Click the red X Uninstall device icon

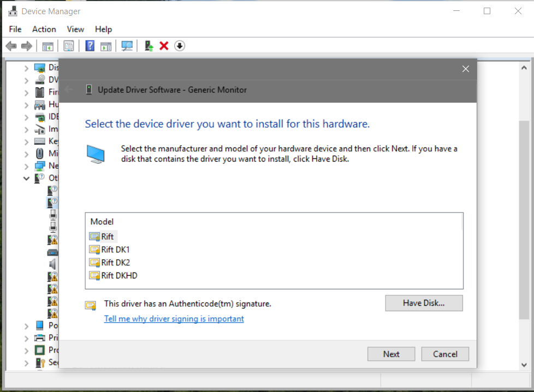(164, 46)
